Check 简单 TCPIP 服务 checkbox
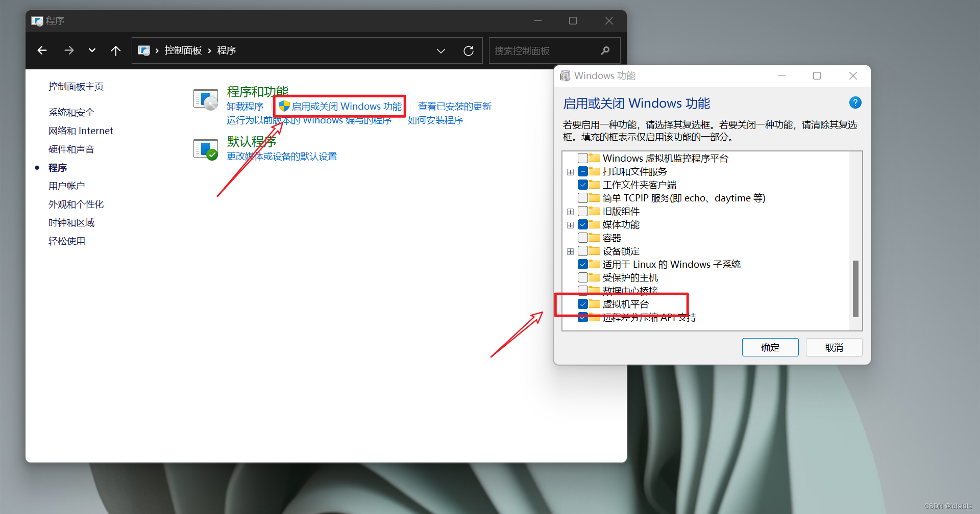The height and width of the screenshot is (514, 980). point(583,198)
